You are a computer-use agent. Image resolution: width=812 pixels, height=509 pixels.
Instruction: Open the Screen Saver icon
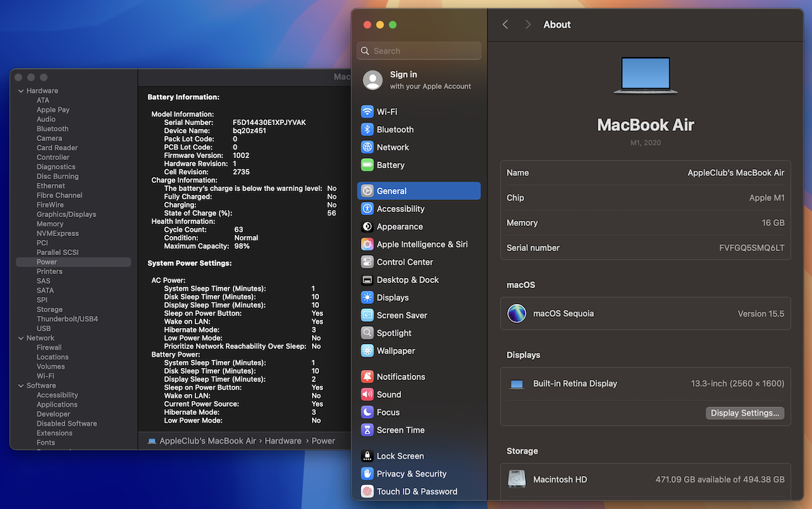[x=367, y=315]
